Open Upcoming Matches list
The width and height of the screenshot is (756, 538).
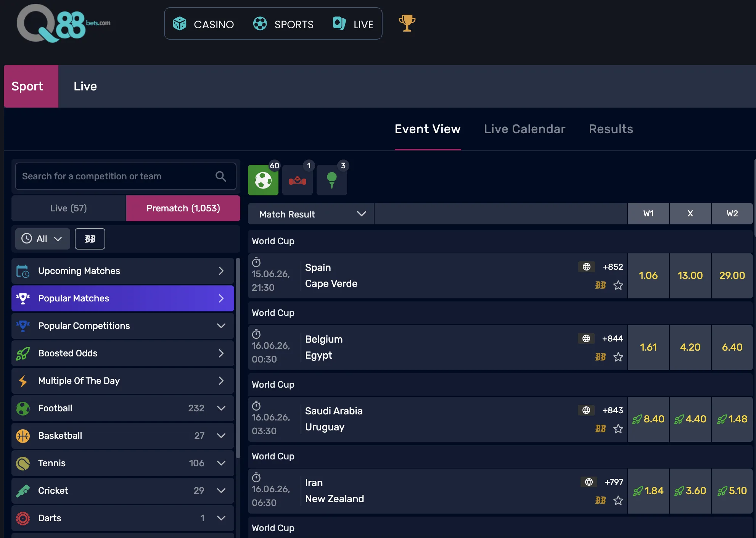click(123, 271)
